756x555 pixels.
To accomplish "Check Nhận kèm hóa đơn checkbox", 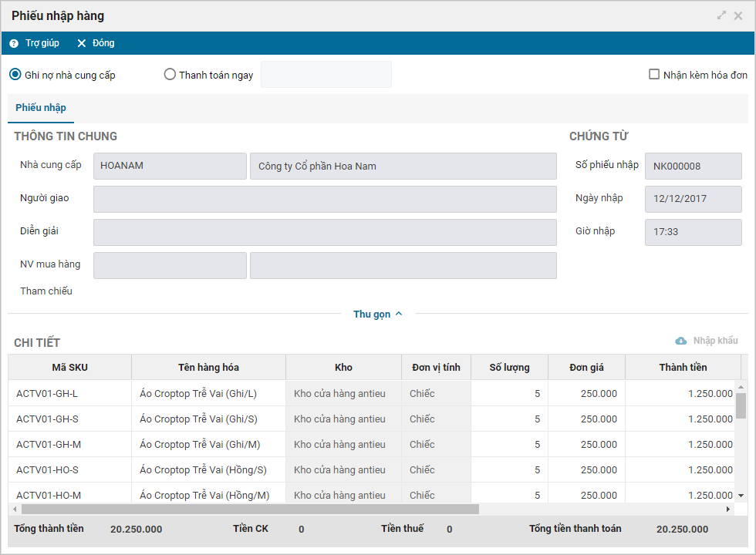I will (x=654, y=74).
